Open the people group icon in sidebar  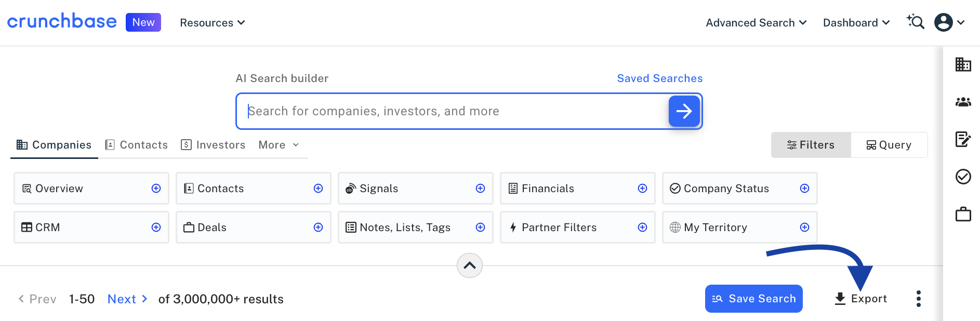(x=963, y=102)
